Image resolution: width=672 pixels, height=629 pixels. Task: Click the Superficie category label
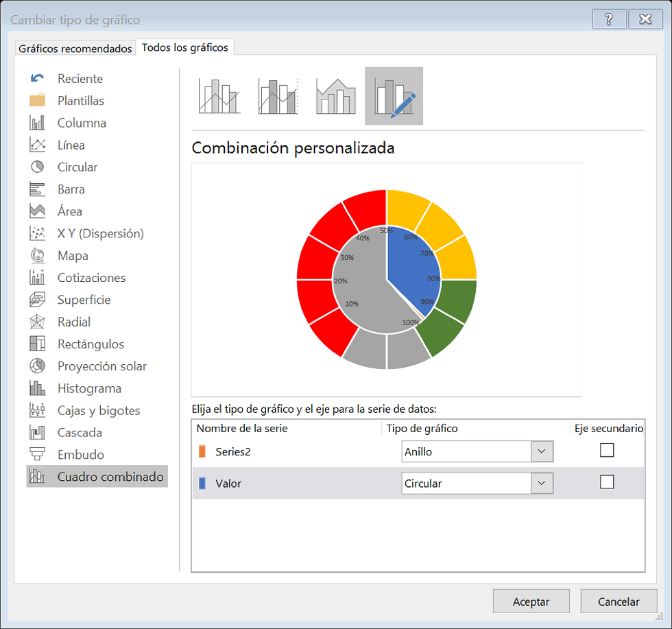pyautogui.click(x=84, y=300)
